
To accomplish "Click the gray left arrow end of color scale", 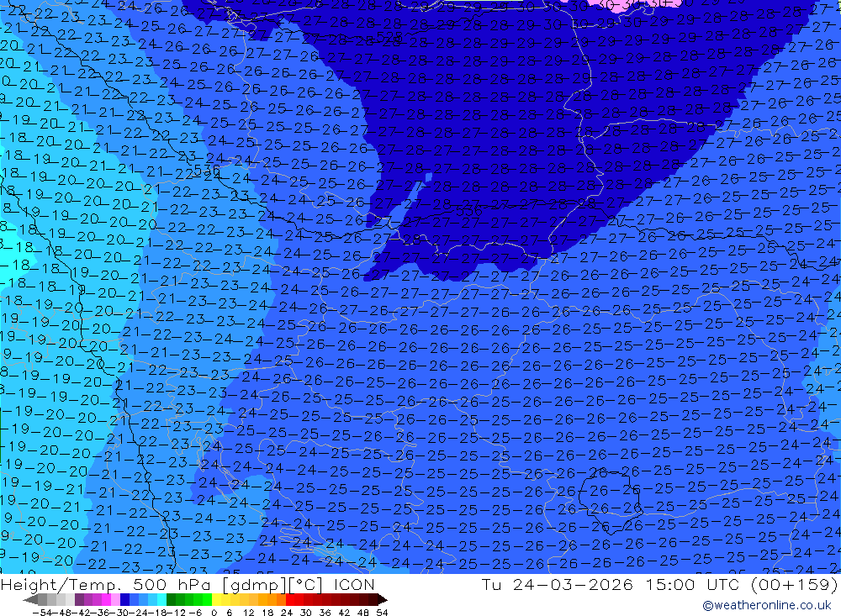I will pos(30,600).
